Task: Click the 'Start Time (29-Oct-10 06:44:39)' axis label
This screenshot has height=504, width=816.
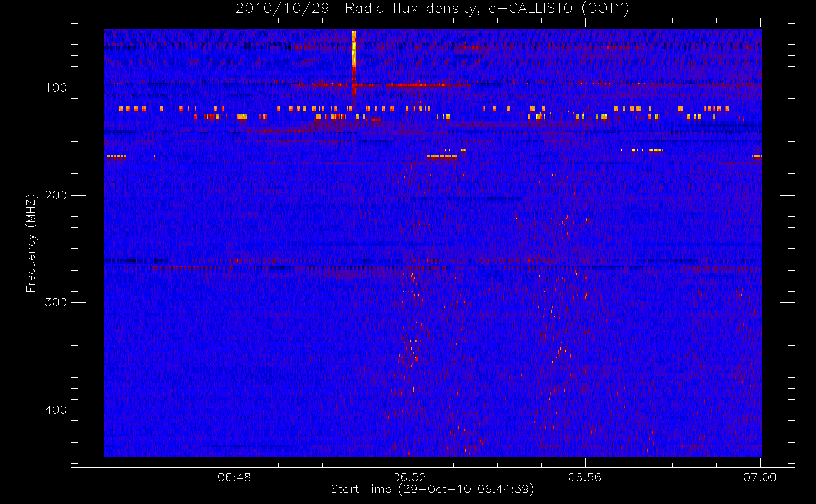Action: (432, 489)
